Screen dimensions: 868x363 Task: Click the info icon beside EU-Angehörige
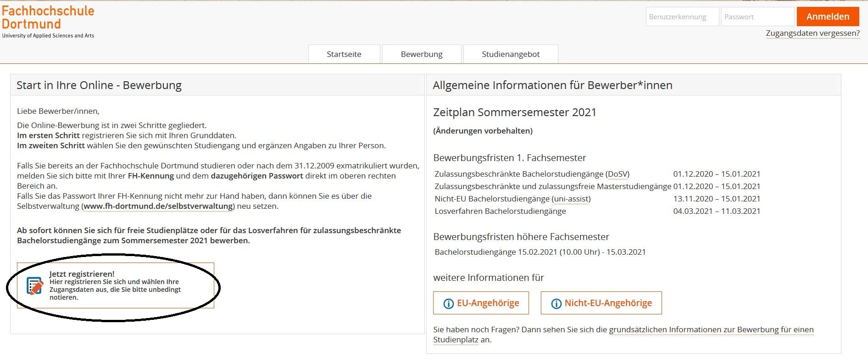tap(448, 304)
